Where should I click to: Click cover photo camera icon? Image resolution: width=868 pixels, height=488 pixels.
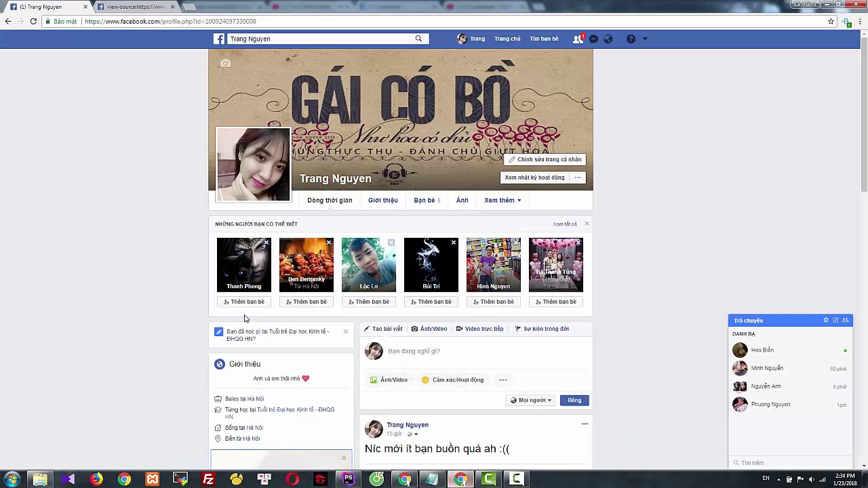pyautogui.click(x=226, y=63)
